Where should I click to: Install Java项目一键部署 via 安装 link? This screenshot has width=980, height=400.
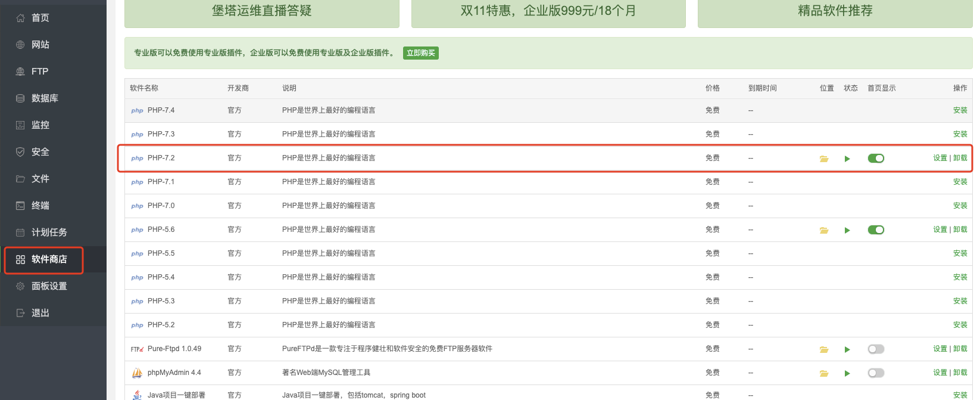[960, 395]
